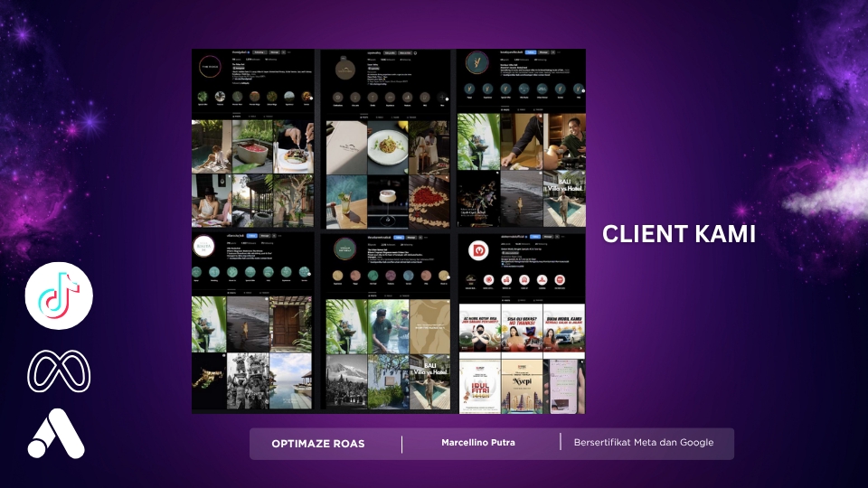This screenshot has height=488, width=868.
Task: Click the Bersertifikat Meta dan Google text
Action: (643, 443)
